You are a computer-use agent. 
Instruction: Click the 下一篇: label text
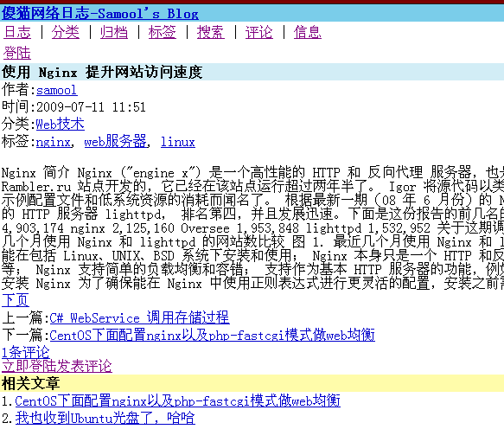[x=26, y=336]
